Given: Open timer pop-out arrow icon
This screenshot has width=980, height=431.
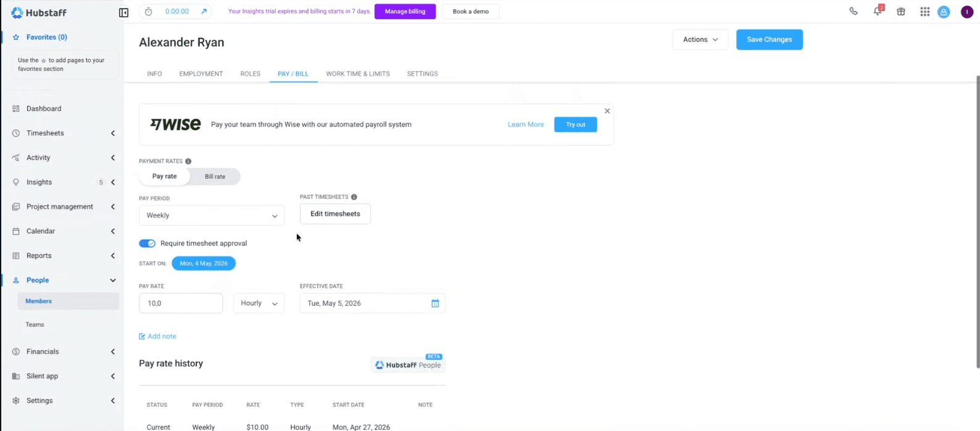Looking at the screenshot, I should (x=204, y=12).
